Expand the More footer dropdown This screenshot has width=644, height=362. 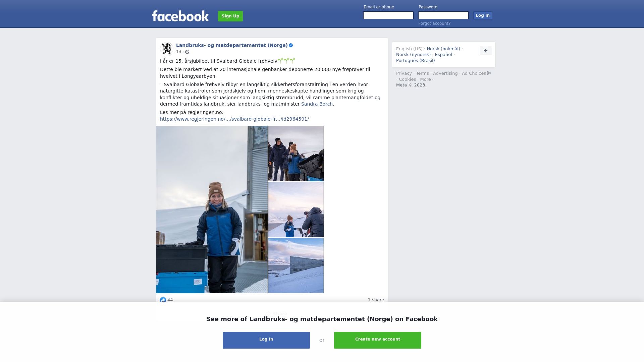(427, 79)
